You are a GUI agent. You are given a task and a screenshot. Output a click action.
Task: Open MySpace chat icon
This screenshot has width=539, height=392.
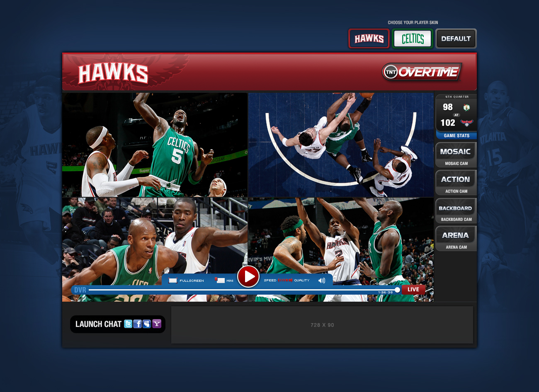click(147, 324)
